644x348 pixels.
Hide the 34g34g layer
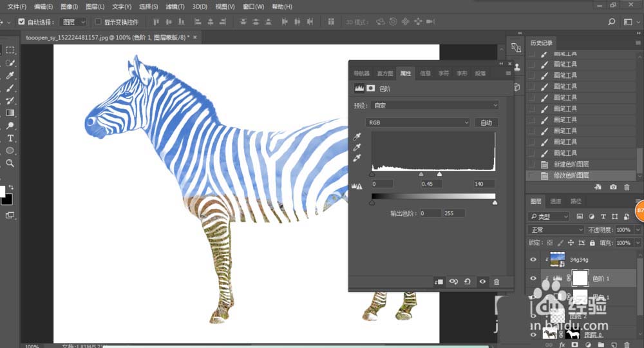tap(533, 260)
